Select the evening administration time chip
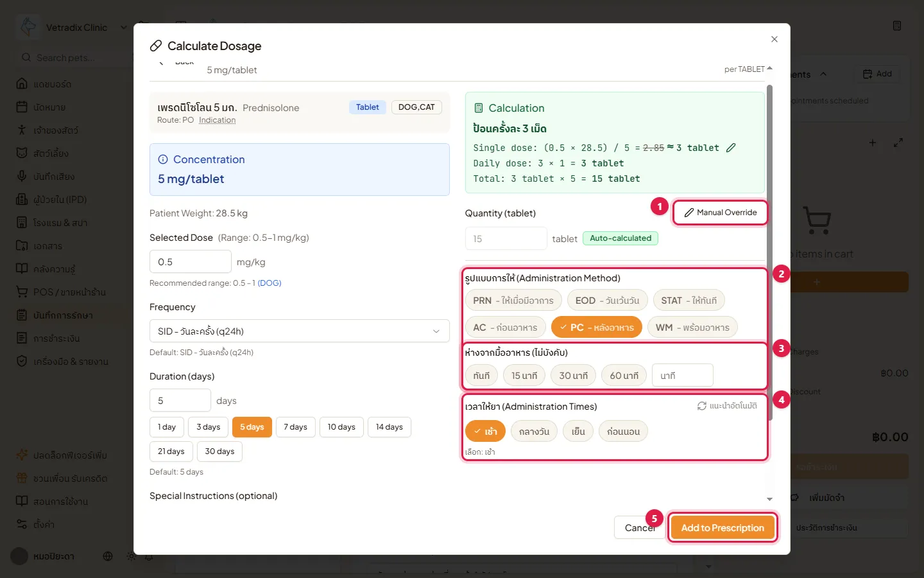The image size is (924, 578). 578,432
